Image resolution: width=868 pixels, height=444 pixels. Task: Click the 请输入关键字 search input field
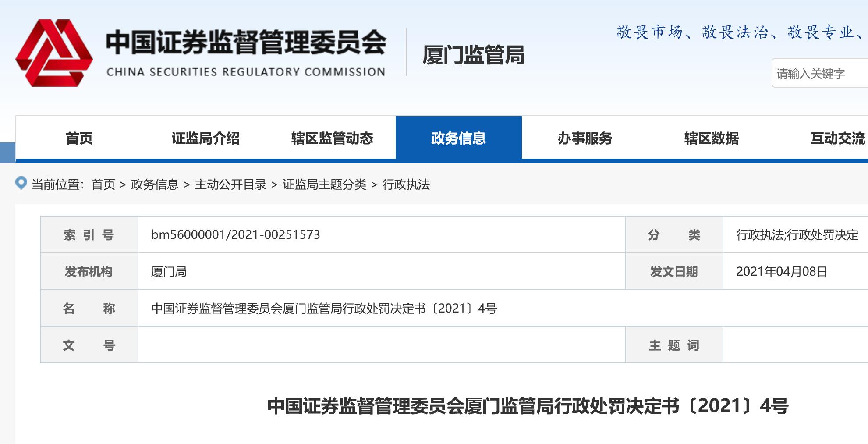coord(820,73)
